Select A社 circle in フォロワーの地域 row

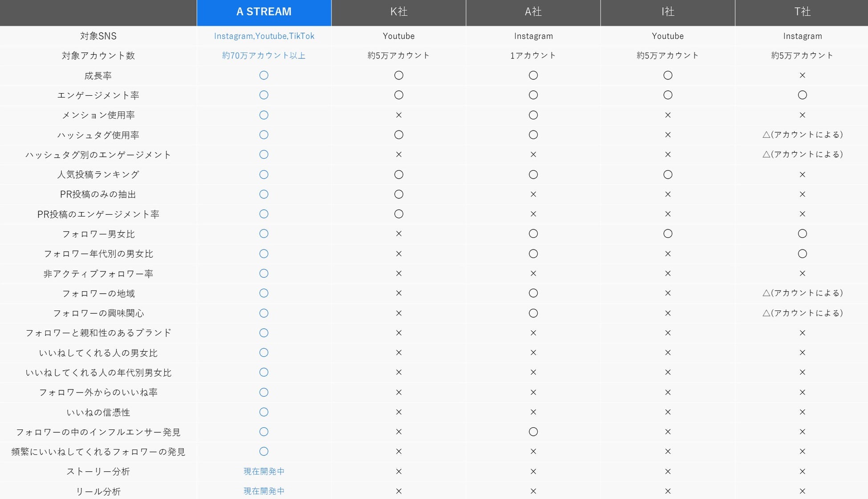(x=533, y=293)
